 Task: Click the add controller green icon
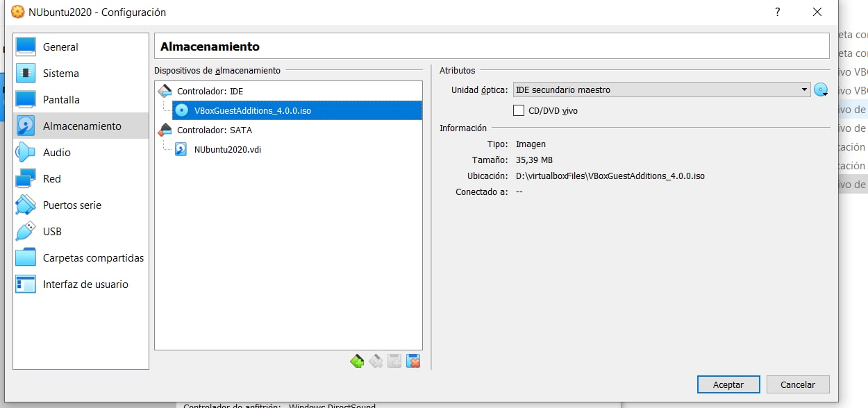[357, 361]
